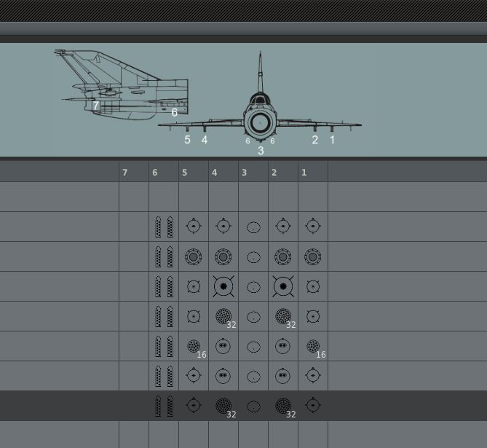The height and width of the screenshot is (448, 487).
Task: Select pylon 5 small missile in X-fin missile row
Action: tap(194, 286)
